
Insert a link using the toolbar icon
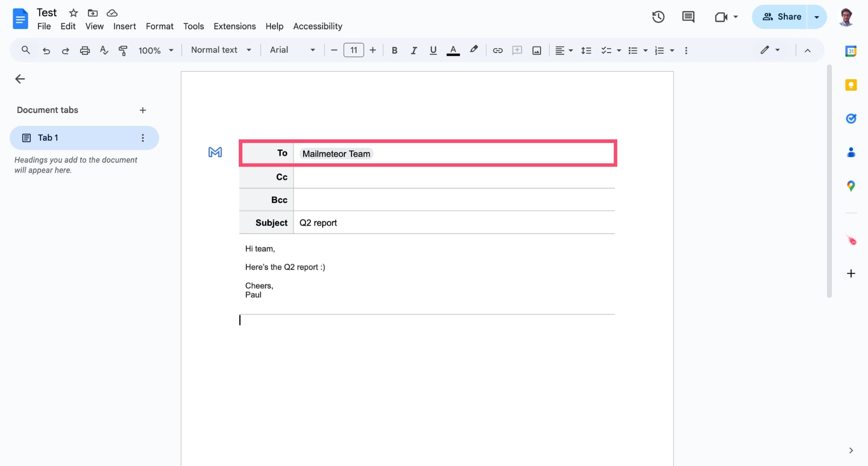[497, 50]
